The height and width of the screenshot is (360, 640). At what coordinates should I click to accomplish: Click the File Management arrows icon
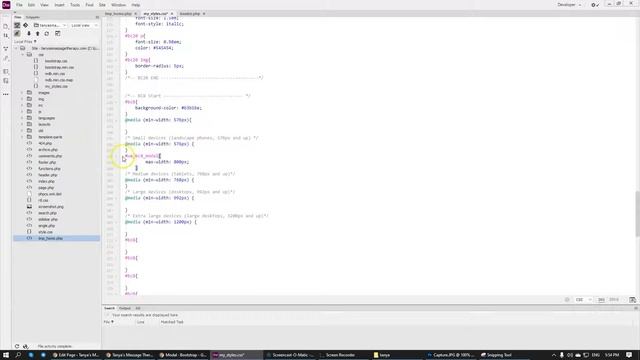tap(6, 36)
